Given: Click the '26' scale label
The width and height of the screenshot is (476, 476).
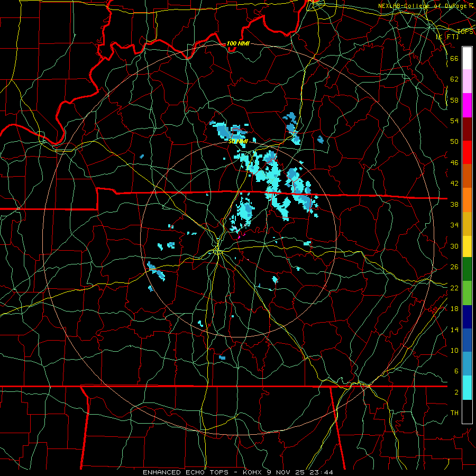Looking at the screenshot, I should [x=454, y=267].
